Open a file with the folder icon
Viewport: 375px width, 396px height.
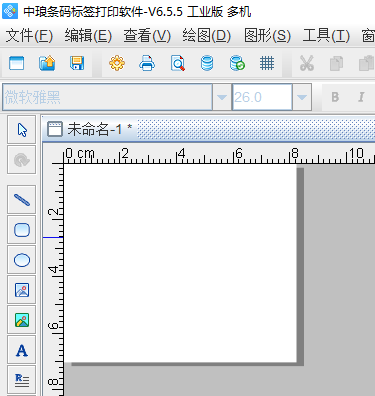(47, 63)
